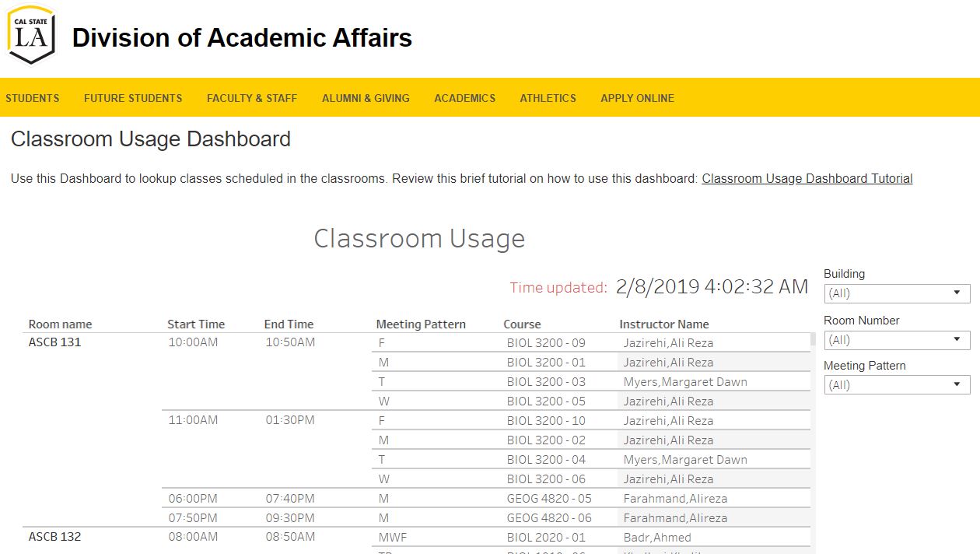Click the table's vertical scrollbar handle
The image size is (980, 554).
pyautogui.click(x=813, y=339)
